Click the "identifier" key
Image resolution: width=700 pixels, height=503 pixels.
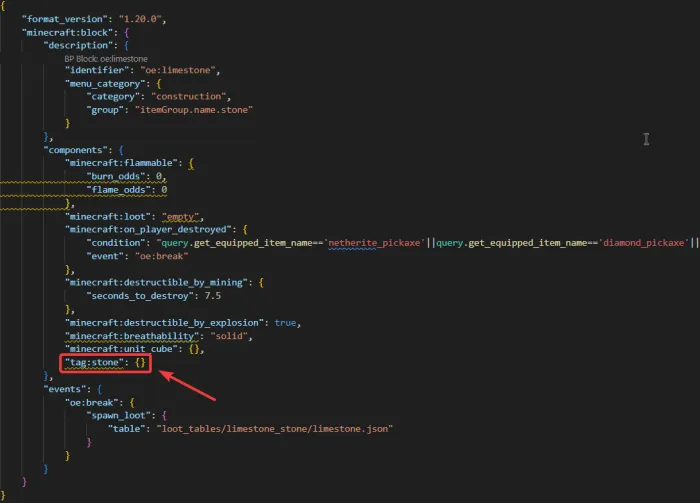coord(97,70)
